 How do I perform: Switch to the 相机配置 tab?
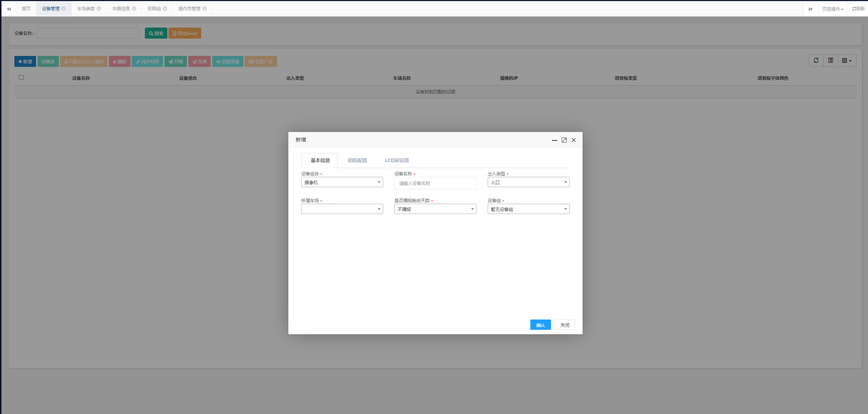tap(357, 160)
